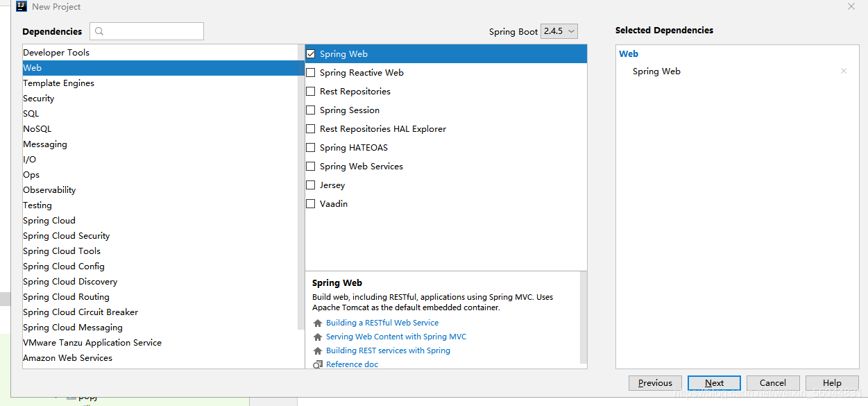Click the search magnifier icon in Dependencies field
This screenshot has width=868, height=406.
[99, 31]
